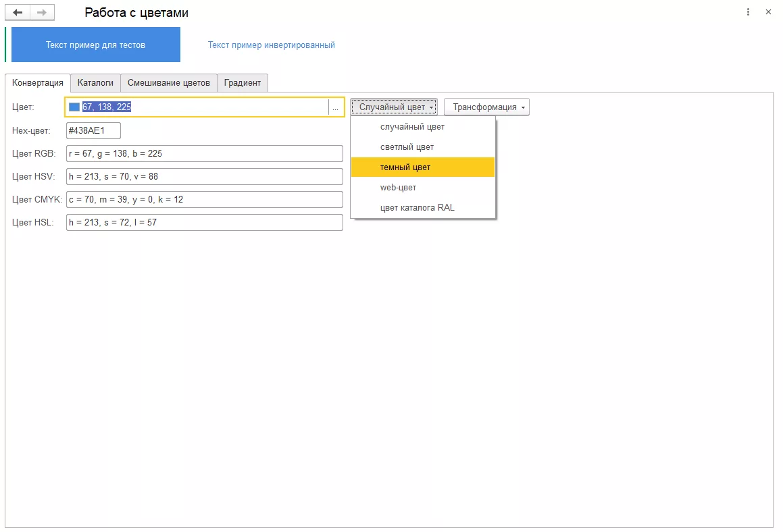The image size is (783, 532).
Task: Pick темный цвет in dropdown list
Action: (405, 167)
